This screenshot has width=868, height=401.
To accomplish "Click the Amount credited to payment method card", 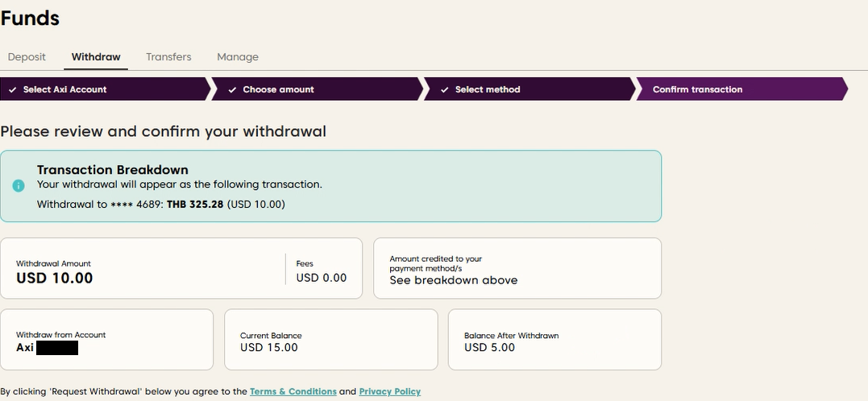I will pos(517,269).
